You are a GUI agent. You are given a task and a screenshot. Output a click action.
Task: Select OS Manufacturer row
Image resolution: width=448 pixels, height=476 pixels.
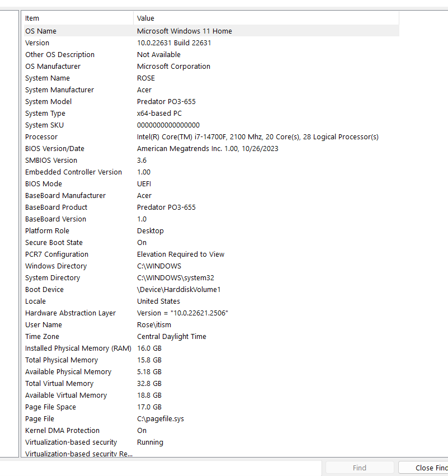pos(211,66)
